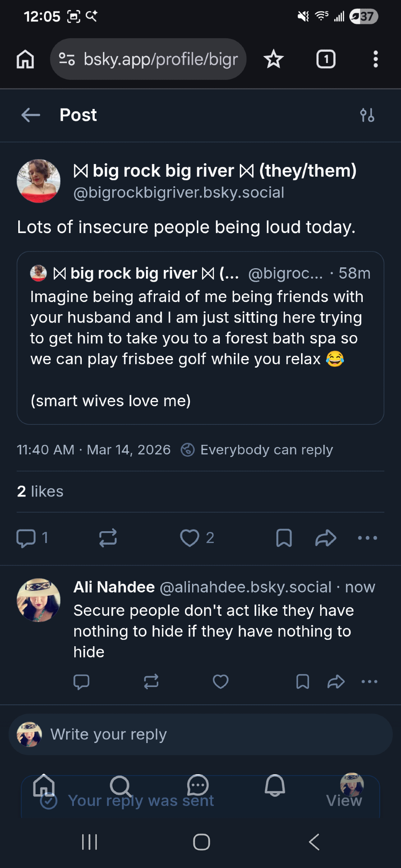Like Ali Nahdee's reply
The image size is (401, 868).
click(221, 682)
